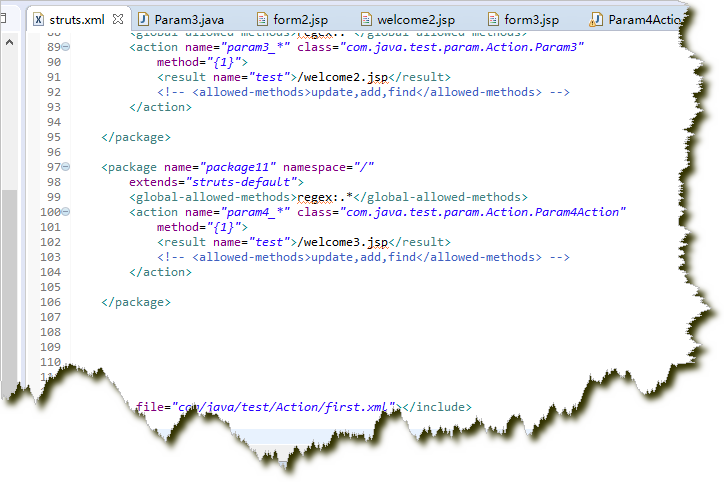Click the JSP file icon on form3.jsp tab
The image size is (724, 482).
coord(493,19)
